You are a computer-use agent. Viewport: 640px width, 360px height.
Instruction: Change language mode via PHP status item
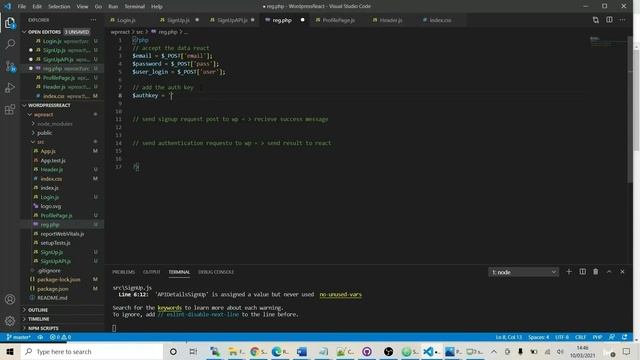coord(597,337)
